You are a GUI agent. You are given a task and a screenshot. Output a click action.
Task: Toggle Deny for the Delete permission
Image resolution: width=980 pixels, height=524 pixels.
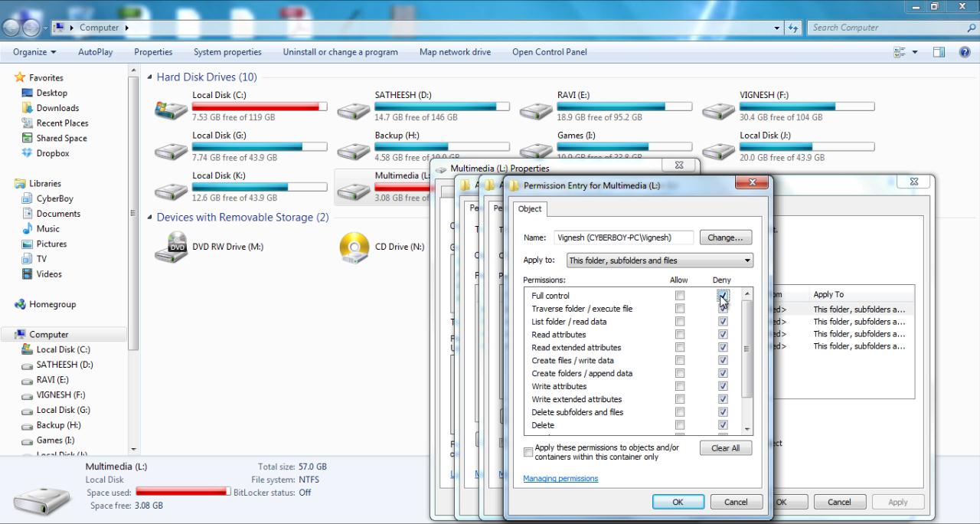pyautogui.click(x=723, y=425)
